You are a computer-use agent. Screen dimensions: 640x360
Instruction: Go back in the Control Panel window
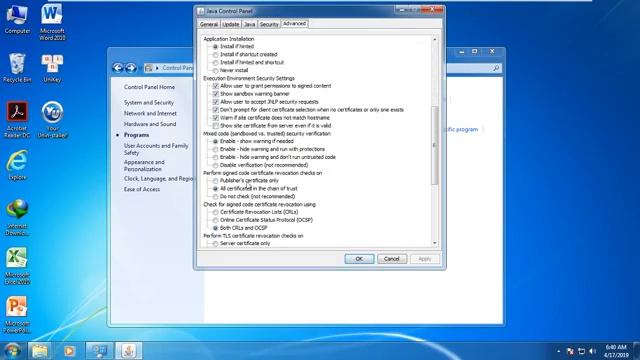tap(118, 68)
